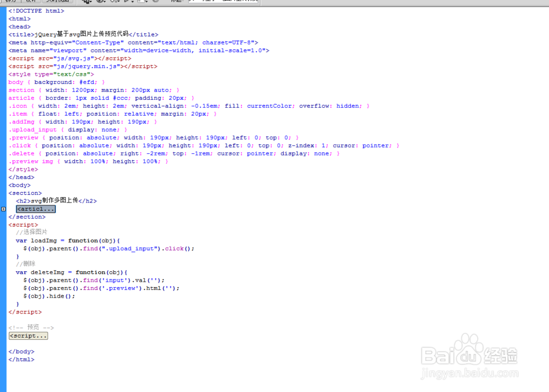Click the closing </html> tag
This screenshot has width=549, height=392.
tap(21, 360)
